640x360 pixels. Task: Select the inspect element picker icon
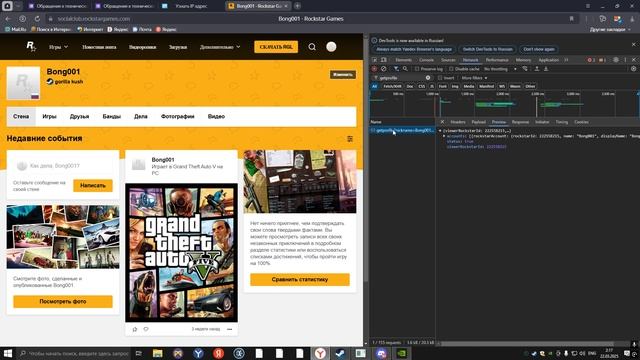pyautogui.click(x=374, y=60)
